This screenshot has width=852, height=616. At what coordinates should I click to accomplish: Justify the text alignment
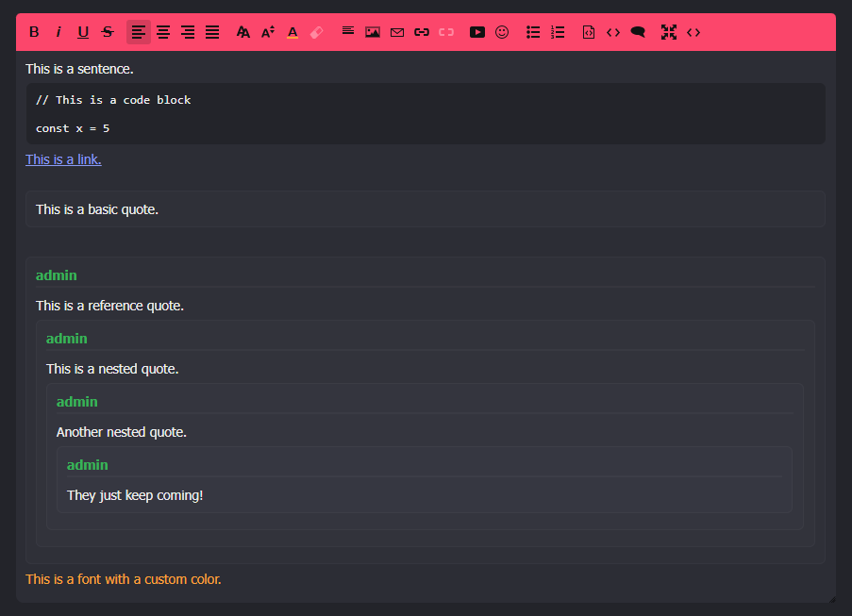click(x=212, y=32)
